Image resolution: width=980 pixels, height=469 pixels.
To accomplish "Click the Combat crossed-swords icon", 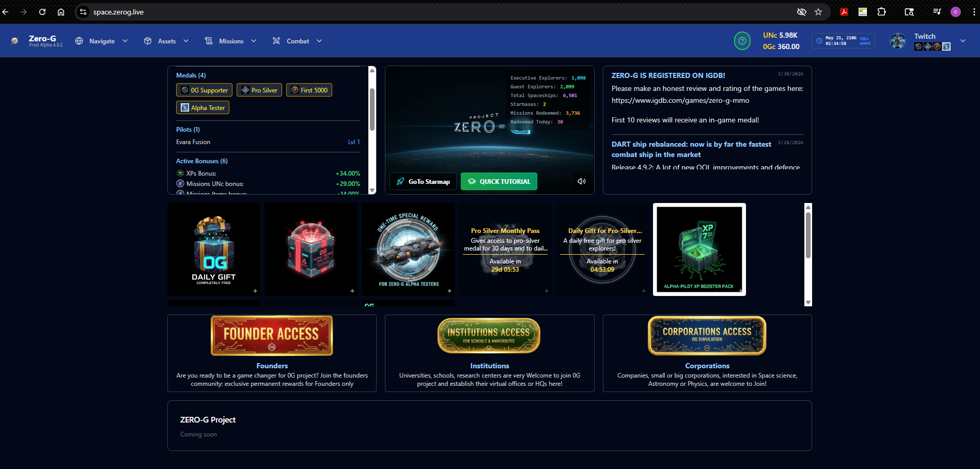I will (276, 41).
